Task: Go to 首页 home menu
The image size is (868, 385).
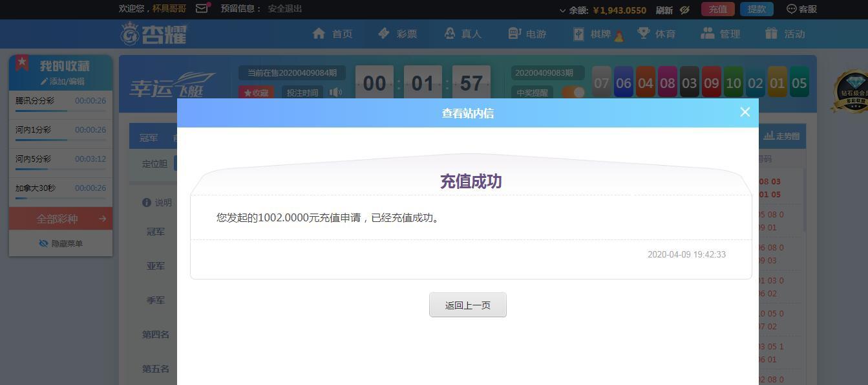Action: coord(332,34)
